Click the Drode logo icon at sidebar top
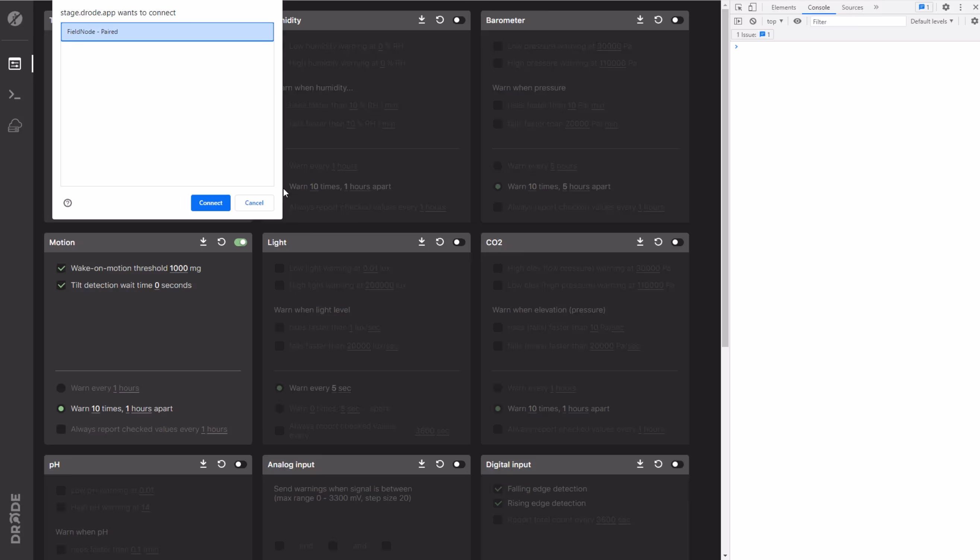Image resolution: width=980 pixels, height=560 pixels. click(x=15, y=19)
